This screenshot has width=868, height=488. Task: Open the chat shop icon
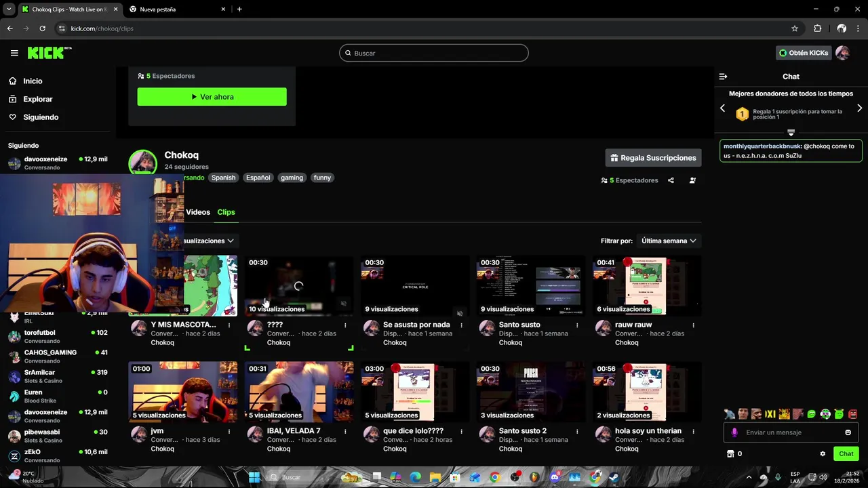pos(730,454)
